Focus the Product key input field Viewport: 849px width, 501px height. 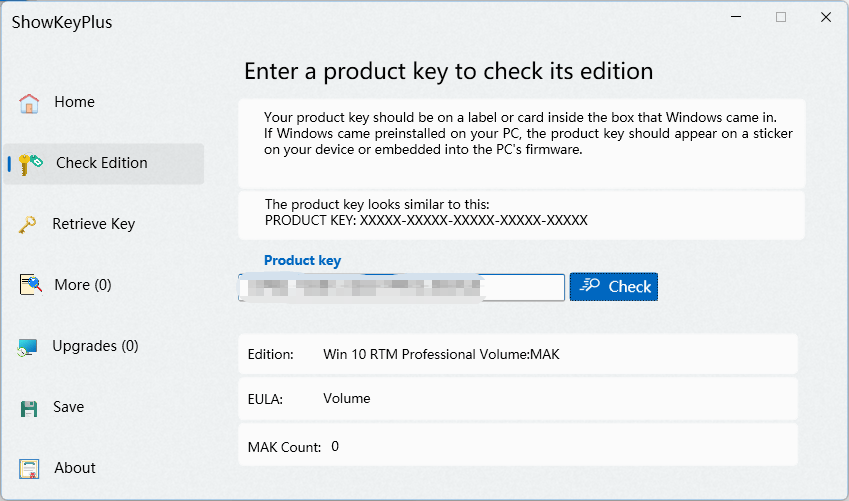point(401,287)
